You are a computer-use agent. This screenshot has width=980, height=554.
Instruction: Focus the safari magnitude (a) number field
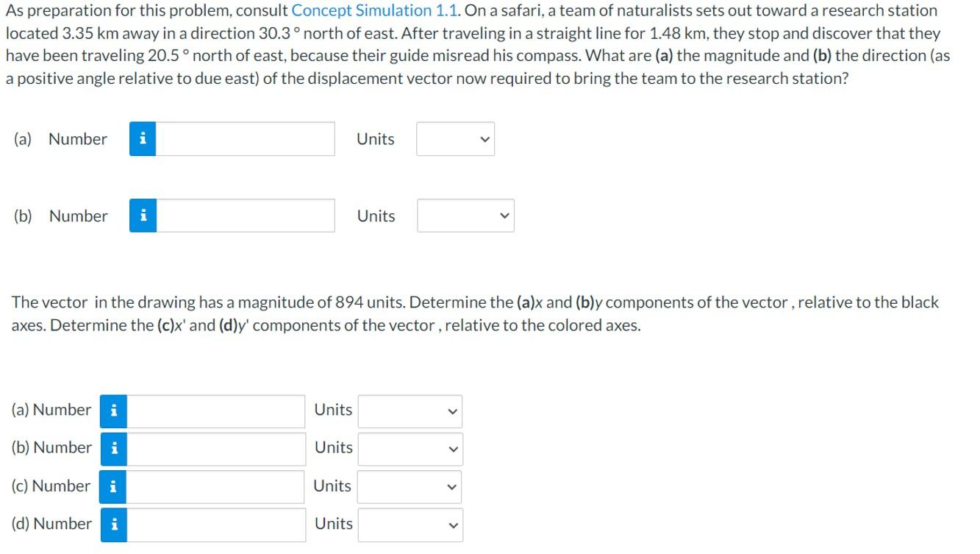[x=245, y=139]
